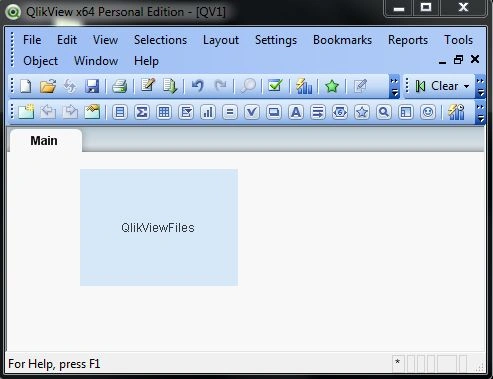Image resolution: width=493 pixels, height=379 pixels.
Task: Expand the Clear button dropdown arrow
Action: pos(467,86)
